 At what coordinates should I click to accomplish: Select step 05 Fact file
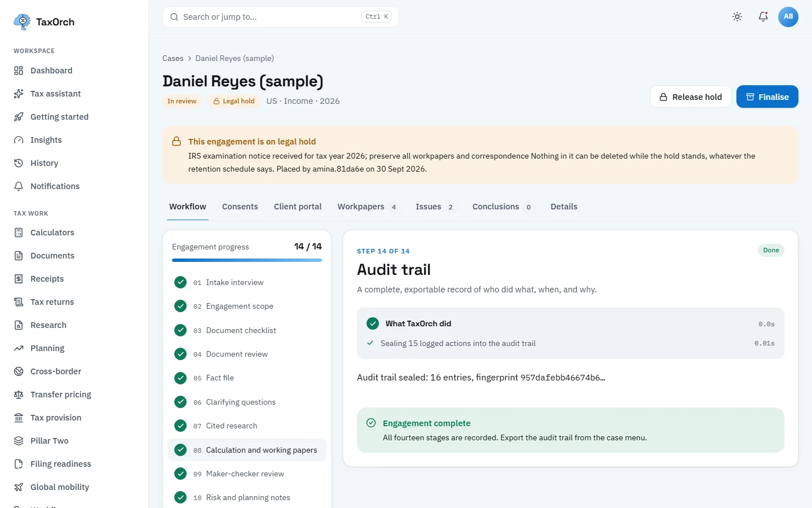click(x=247, y=378)
